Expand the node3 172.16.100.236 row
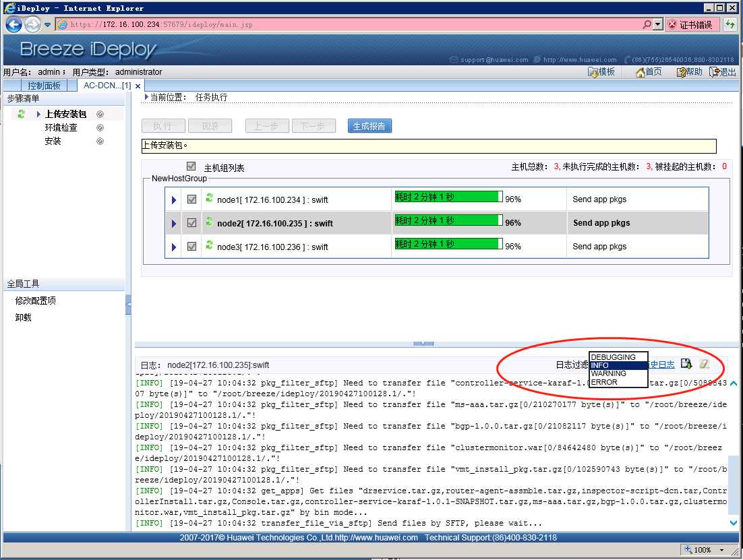This screenshot has width=743, height=560. [x=174, y=247]
